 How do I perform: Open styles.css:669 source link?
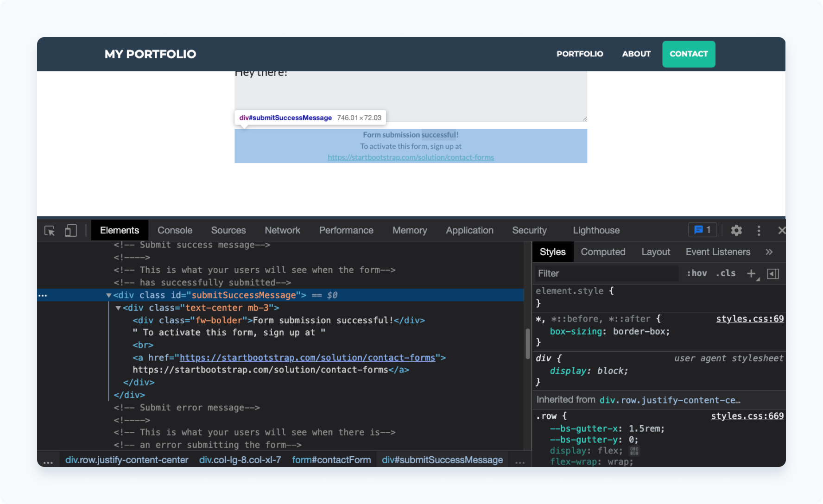(747, 416)
